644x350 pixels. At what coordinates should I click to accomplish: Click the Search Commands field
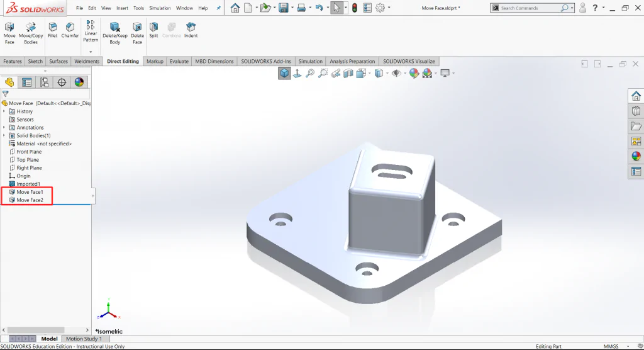[530, 8]
